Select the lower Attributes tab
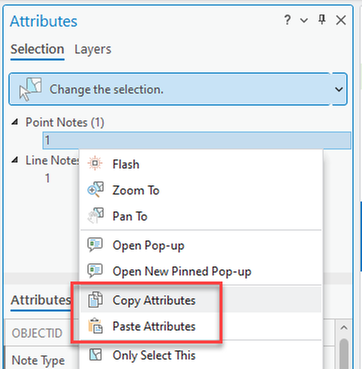 pos(41,300)
